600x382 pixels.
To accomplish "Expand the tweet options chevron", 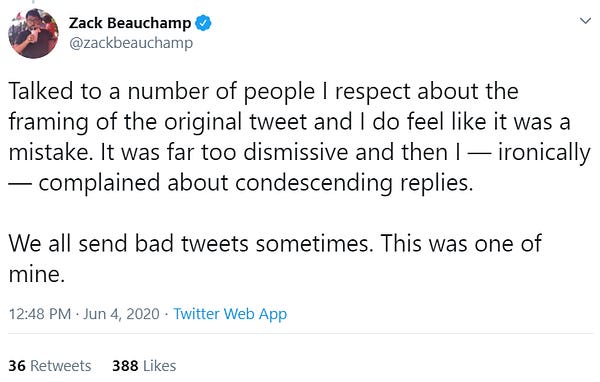I will pyautogui.click(x=585, y=21).
